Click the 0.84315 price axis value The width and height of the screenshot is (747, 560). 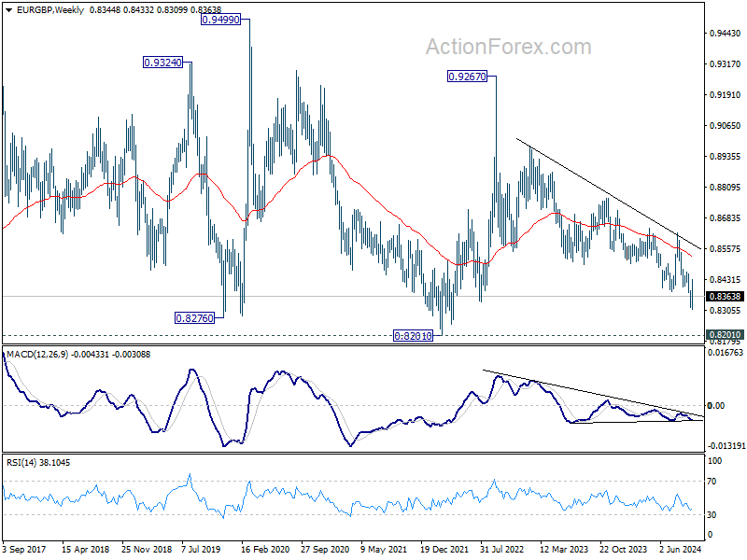click(x=726, y=280)
